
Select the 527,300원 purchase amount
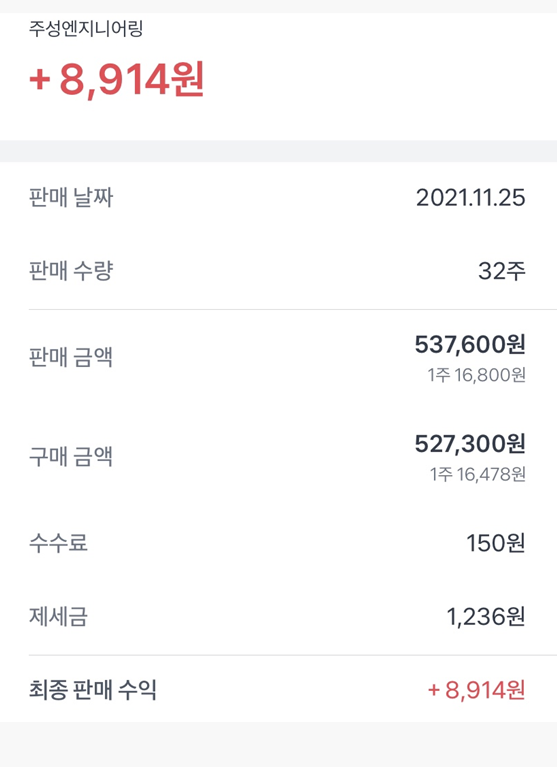click(x=470, y=444)
